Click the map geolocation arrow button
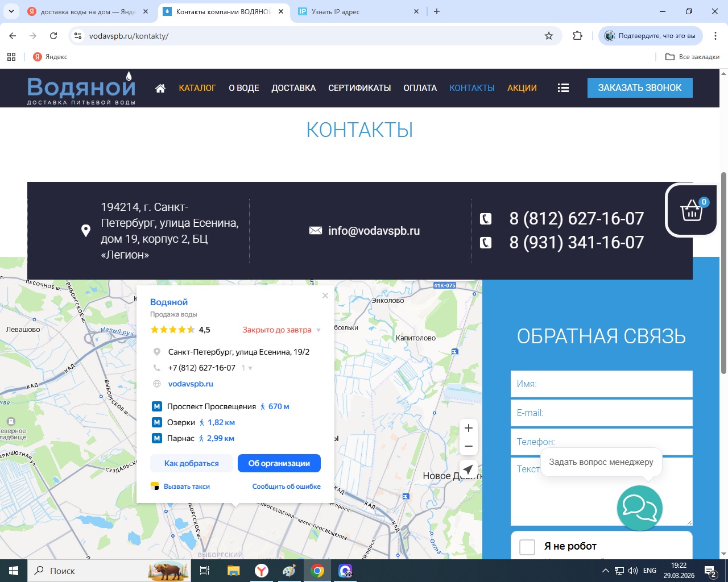Screen dimensions: 728x582 coord(468,469)
